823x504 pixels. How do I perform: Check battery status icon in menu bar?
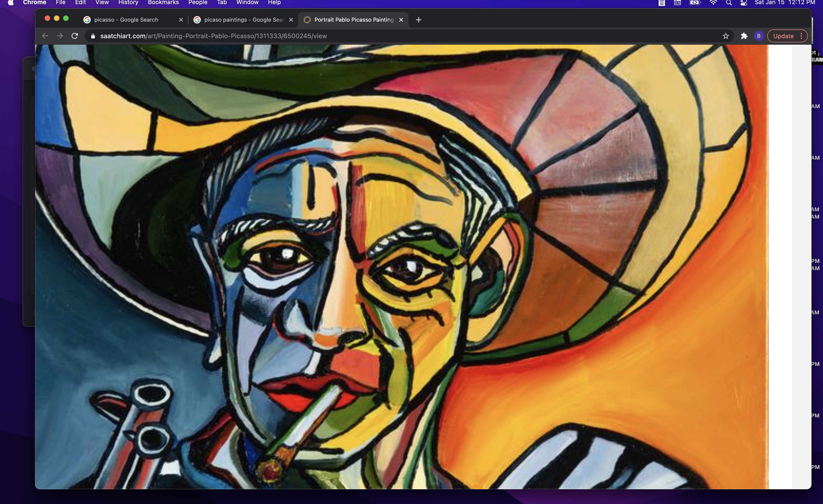[x=695, y=3]
